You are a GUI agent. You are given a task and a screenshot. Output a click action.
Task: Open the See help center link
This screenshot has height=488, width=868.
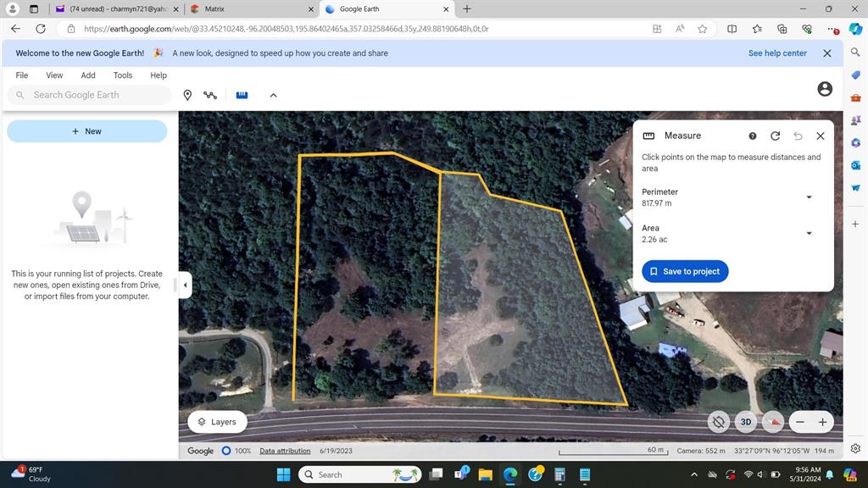777,53
